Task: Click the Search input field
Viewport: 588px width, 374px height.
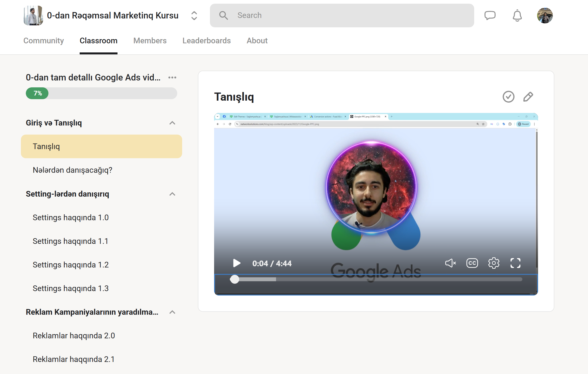Action: pos(342,16)
